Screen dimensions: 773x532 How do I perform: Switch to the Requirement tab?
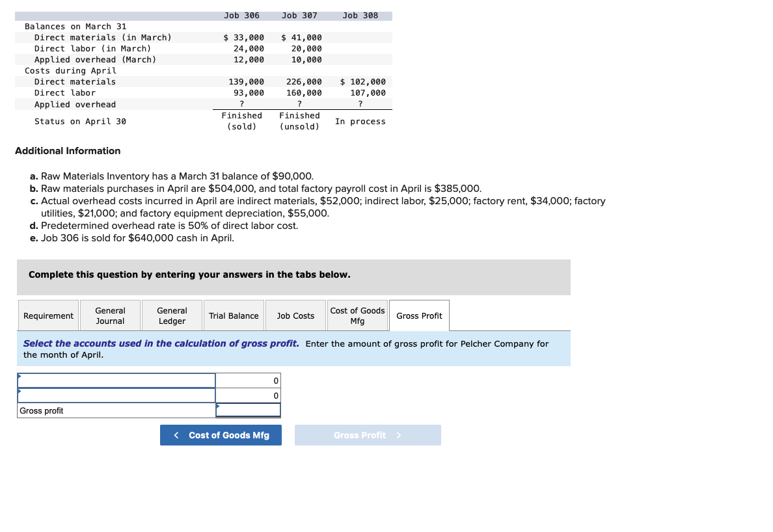(48, 315)
